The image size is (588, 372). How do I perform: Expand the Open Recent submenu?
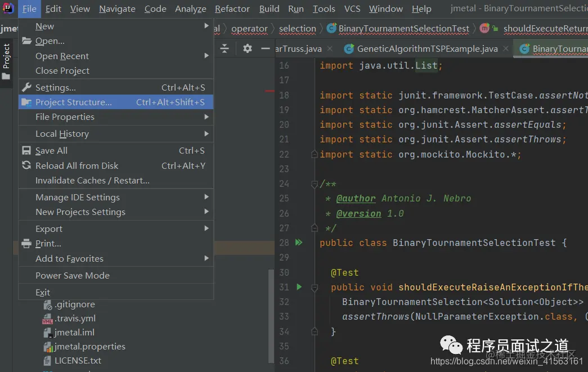click(116, 56)
